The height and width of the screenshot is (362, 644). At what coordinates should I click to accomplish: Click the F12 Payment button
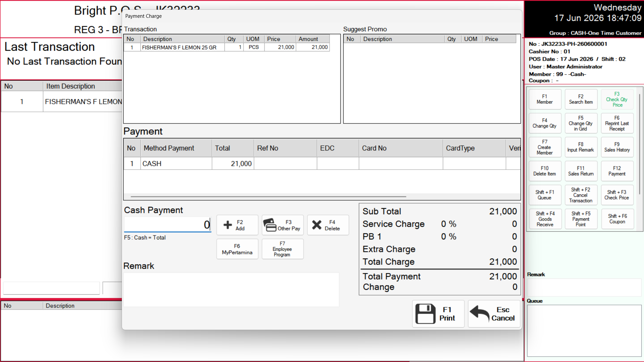point(617,171)
